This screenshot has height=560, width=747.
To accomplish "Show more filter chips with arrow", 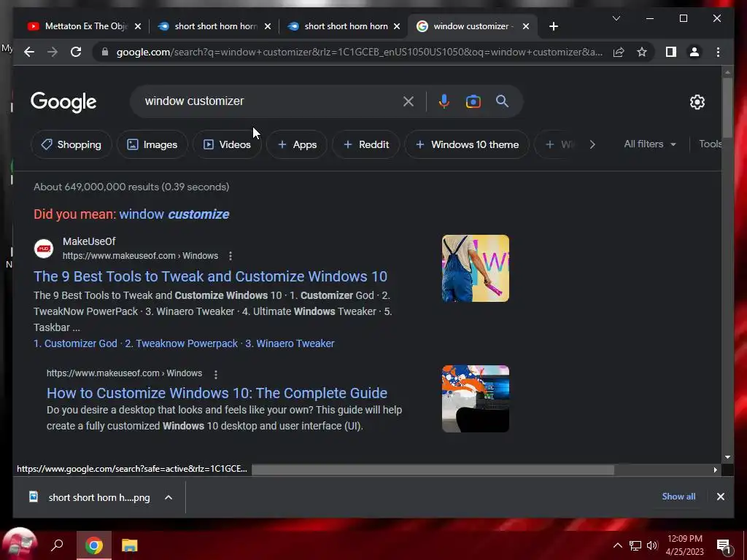I will (592, 144).
